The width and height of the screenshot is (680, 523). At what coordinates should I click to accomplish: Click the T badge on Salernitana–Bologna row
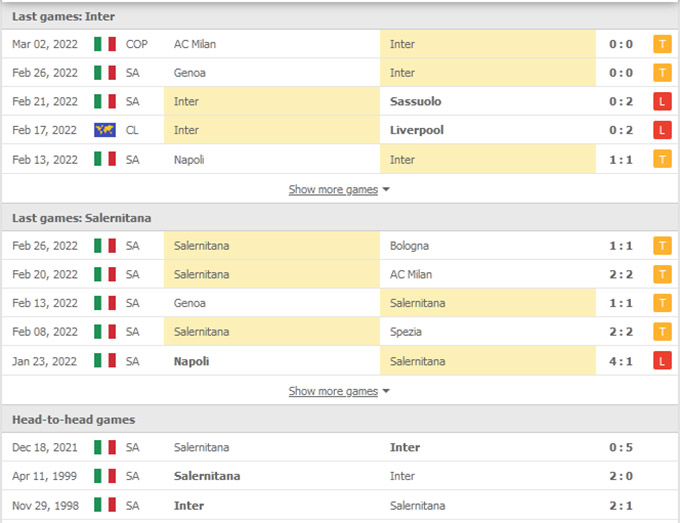pyautogui.click(x=662, y=246)
